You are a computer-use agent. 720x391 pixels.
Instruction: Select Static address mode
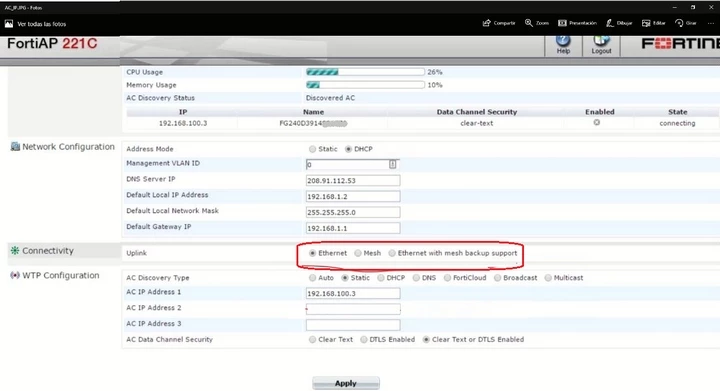tap(312, 149)
